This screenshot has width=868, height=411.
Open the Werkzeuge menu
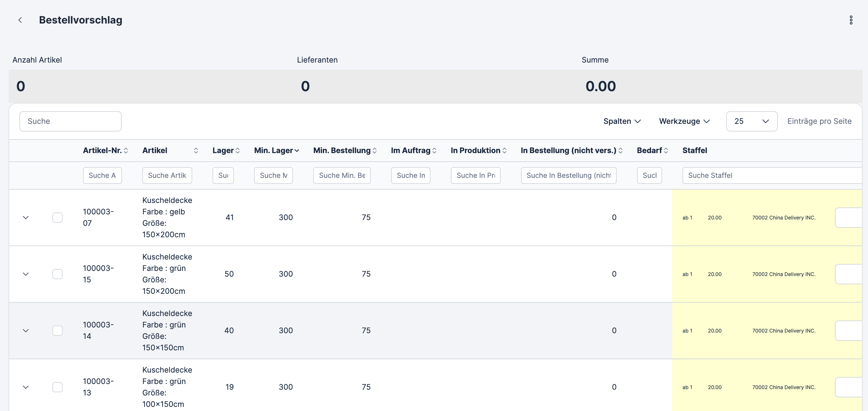684,121
